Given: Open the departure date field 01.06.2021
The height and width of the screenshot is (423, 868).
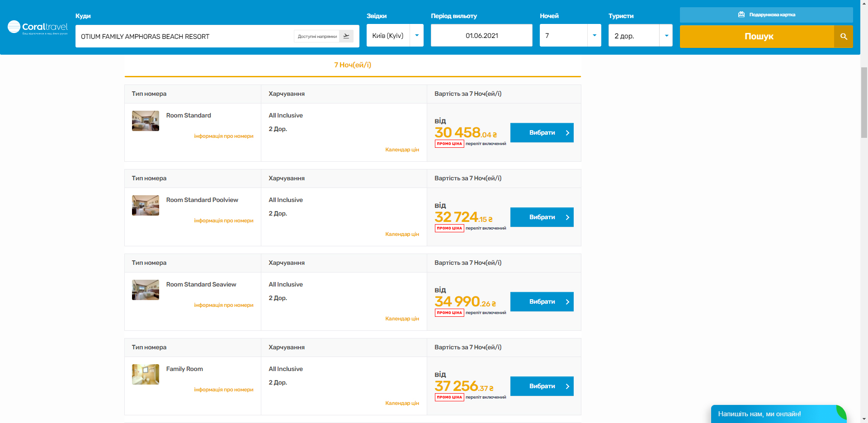Looking at the screenshot, I should (x=481, y=35).
